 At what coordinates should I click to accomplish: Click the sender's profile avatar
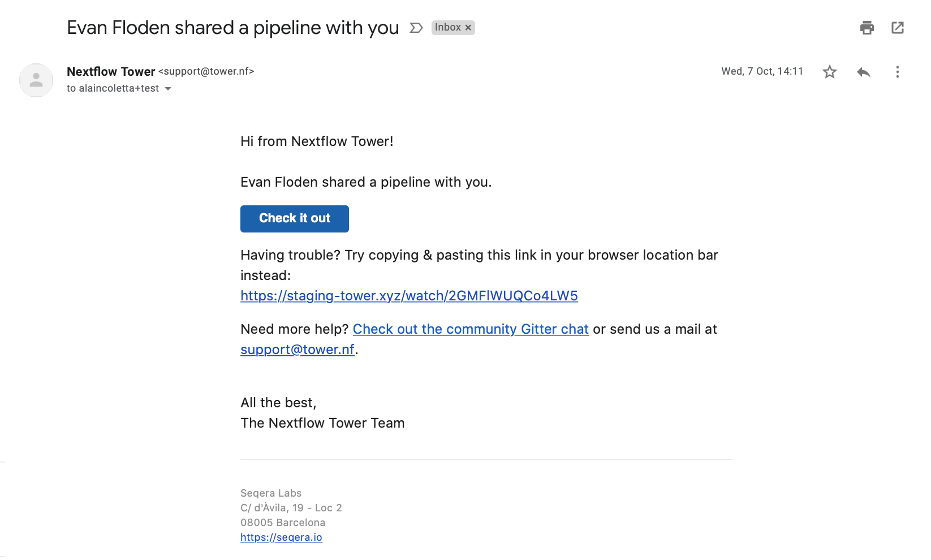click(x=36, y=80)
